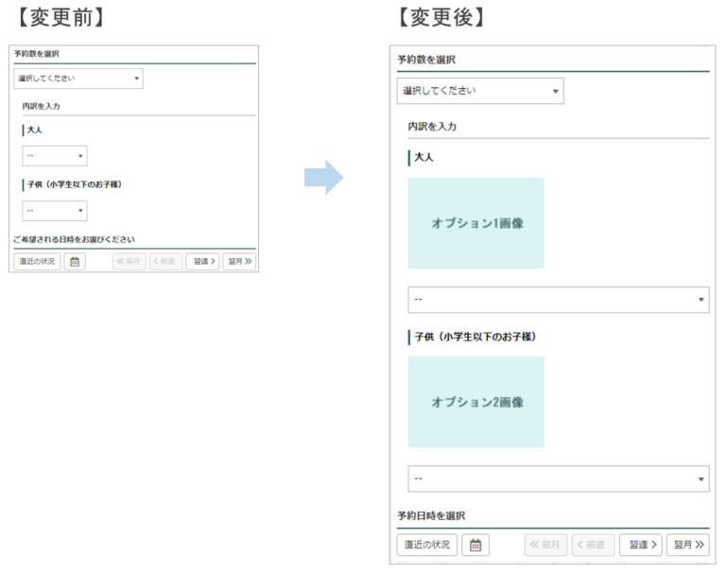Click 前月 button in before panel
Screen dimensions: 728x574
[130, 261]
